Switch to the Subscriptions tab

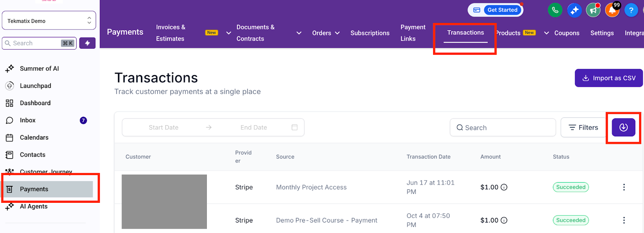370,33
